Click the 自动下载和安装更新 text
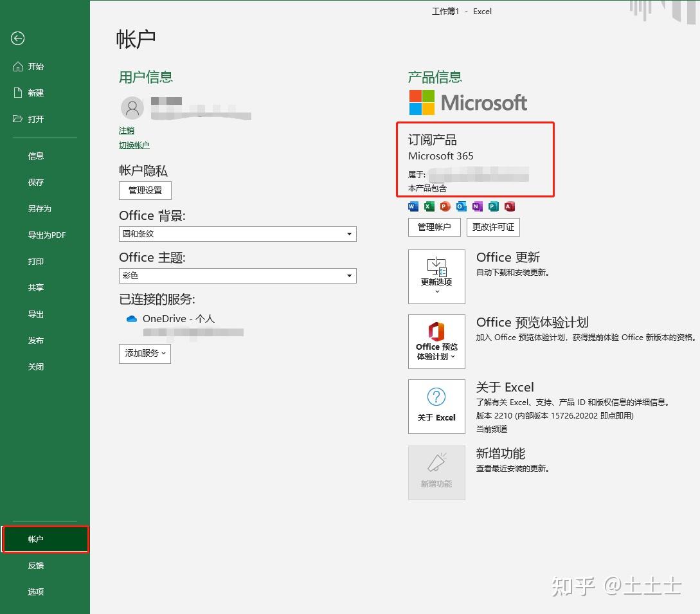 [x=512, y=273]
